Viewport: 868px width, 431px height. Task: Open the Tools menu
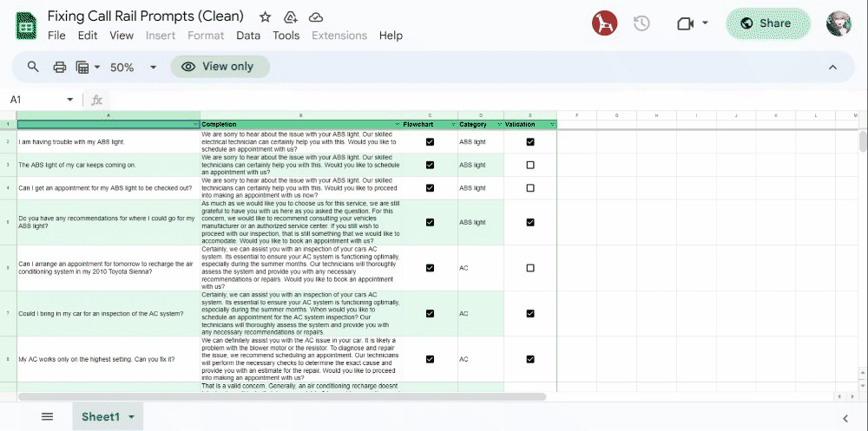tap(286, 36)
